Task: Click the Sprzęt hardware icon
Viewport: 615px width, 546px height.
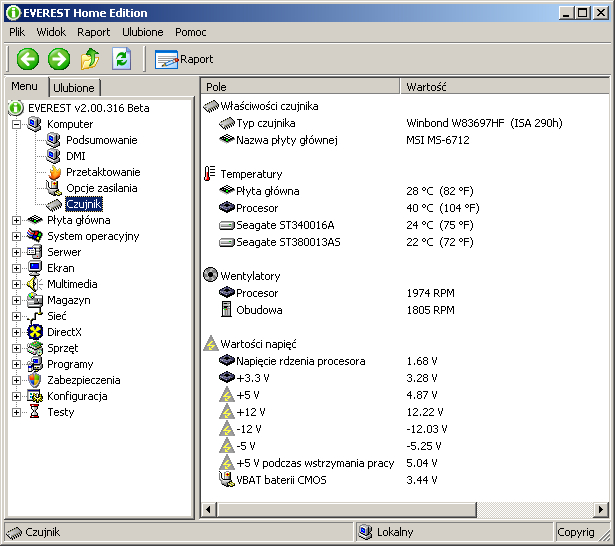Action: 35,348
